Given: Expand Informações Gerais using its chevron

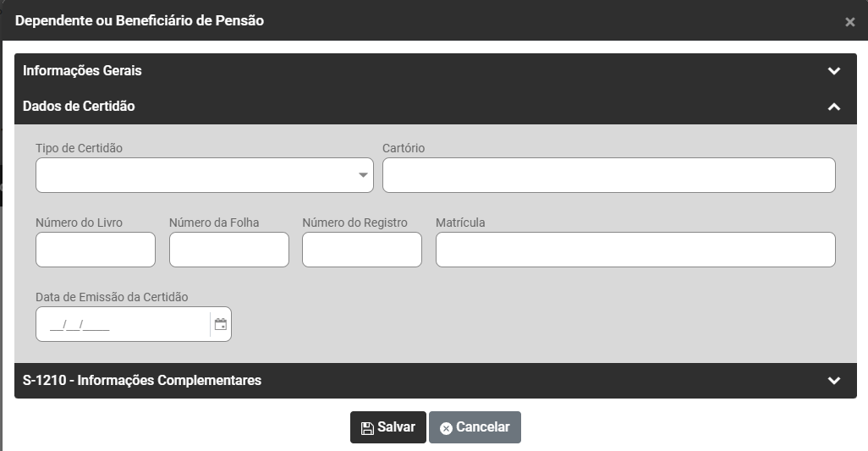Looking at the screenshot, I should point(834,71).
